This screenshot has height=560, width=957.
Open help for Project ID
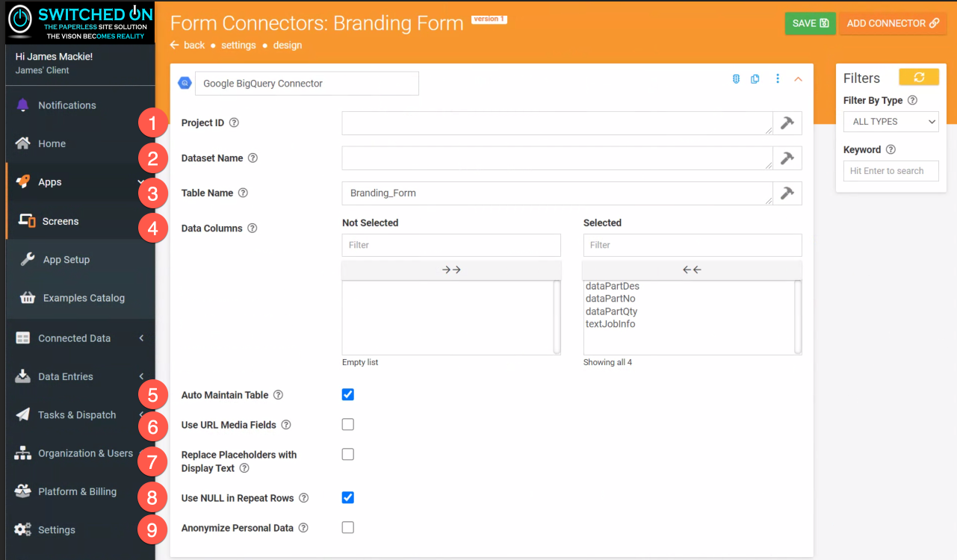pos(234,122)
